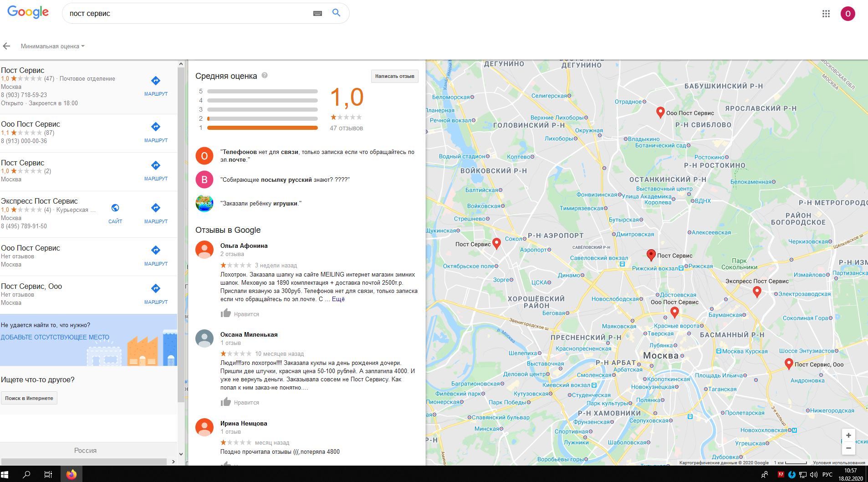Select the 1-star rating bar
This screenshot has height=482, width=868.
tap(262, 128)
